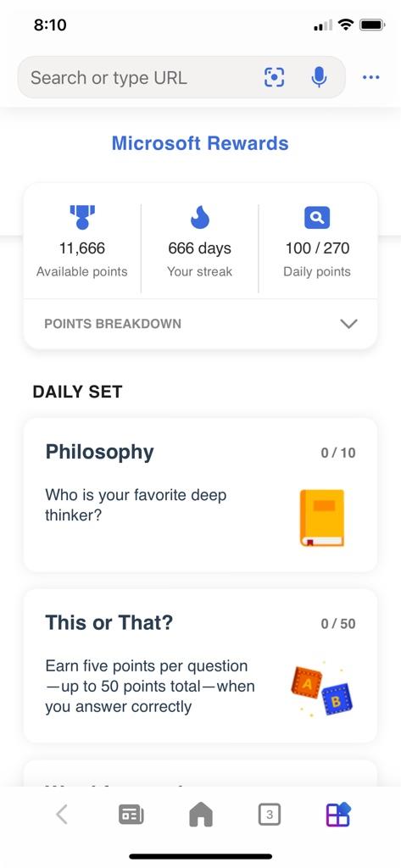Image resolution: width=401 pixels, height=868 pixels.
Task: Go to the Home icon
Action: tap(200, 815)
